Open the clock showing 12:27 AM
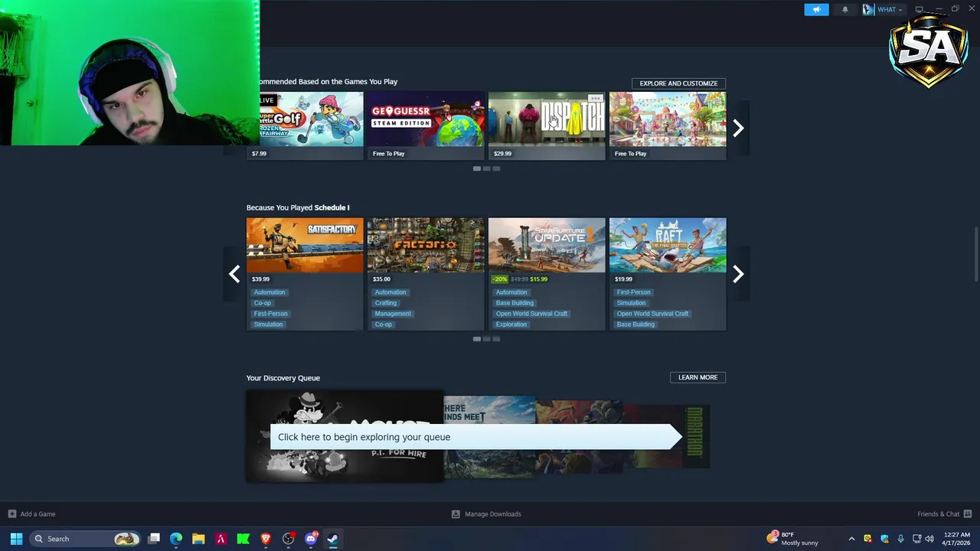The height and width of the screenshot is (551, 980). pos(957,539)
